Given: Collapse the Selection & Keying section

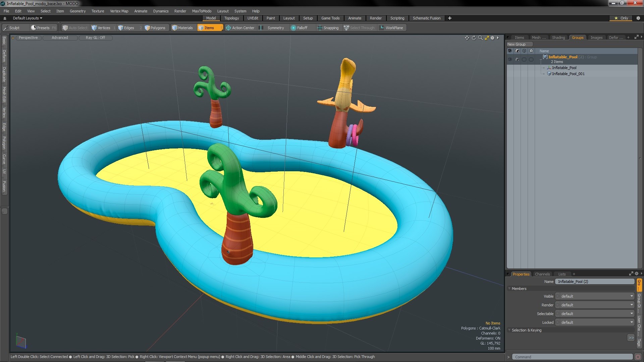Looking at the screenshot, I should pos(509,330).
